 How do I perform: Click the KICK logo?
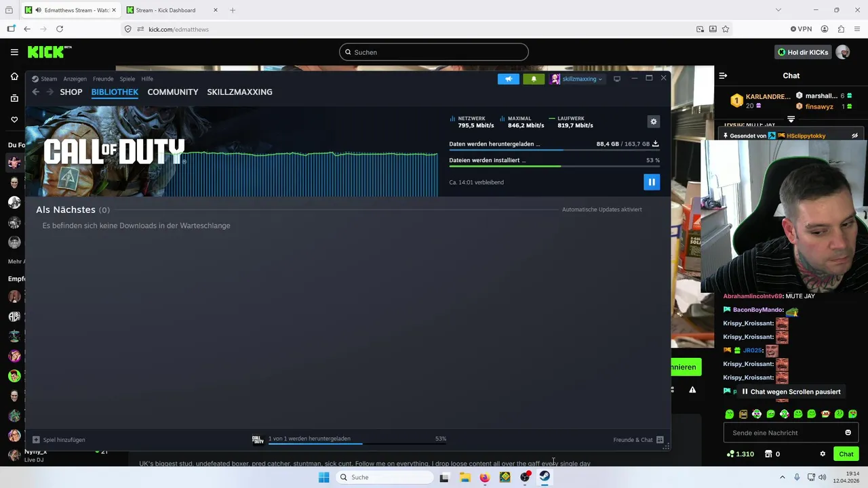(50, 52)
